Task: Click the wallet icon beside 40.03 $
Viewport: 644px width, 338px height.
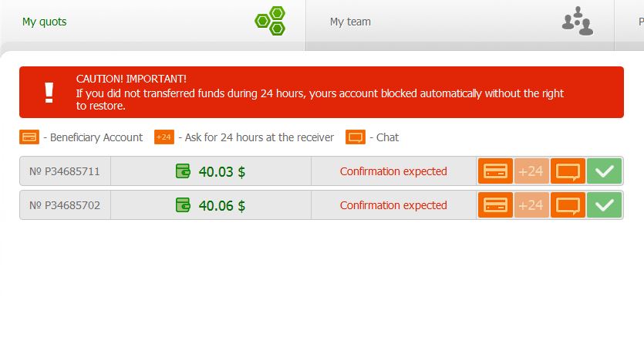Action: click(183, 171)
